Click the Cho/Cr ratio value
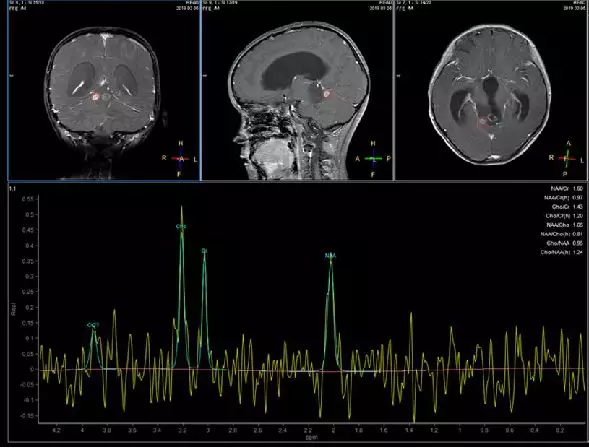The width and height of the screenshot is (589, 448). tap(578, 207)
